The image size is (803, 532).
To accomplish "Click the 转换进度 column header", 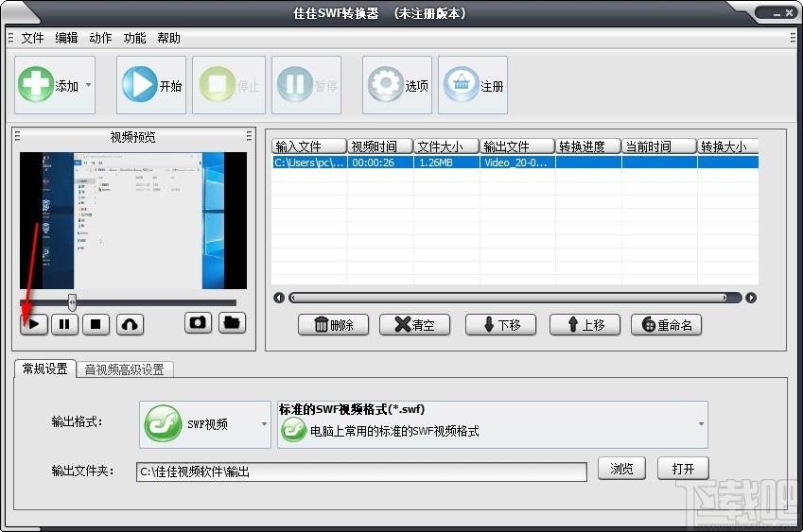I will tap(588, 146).
